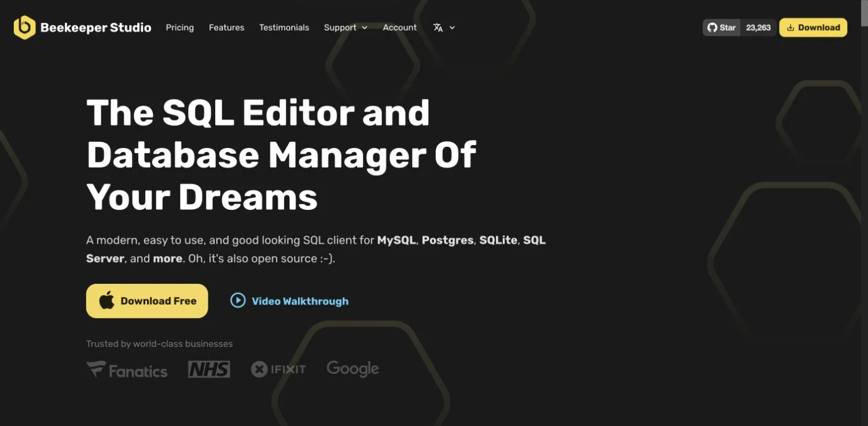Open the Pricing page

(180, 28)
